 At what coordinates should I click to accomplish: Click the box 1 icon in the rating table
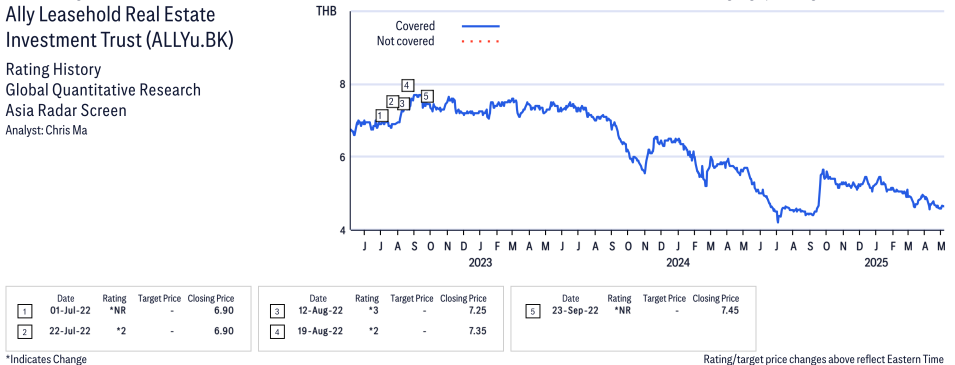click(24, 312)
